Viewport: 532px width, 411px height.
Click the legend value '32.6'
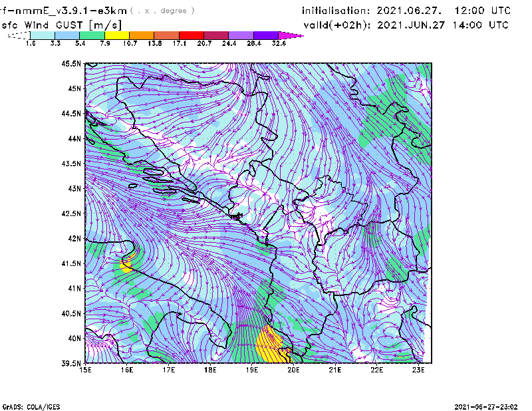pyautogui.click(x=279, y=43)
